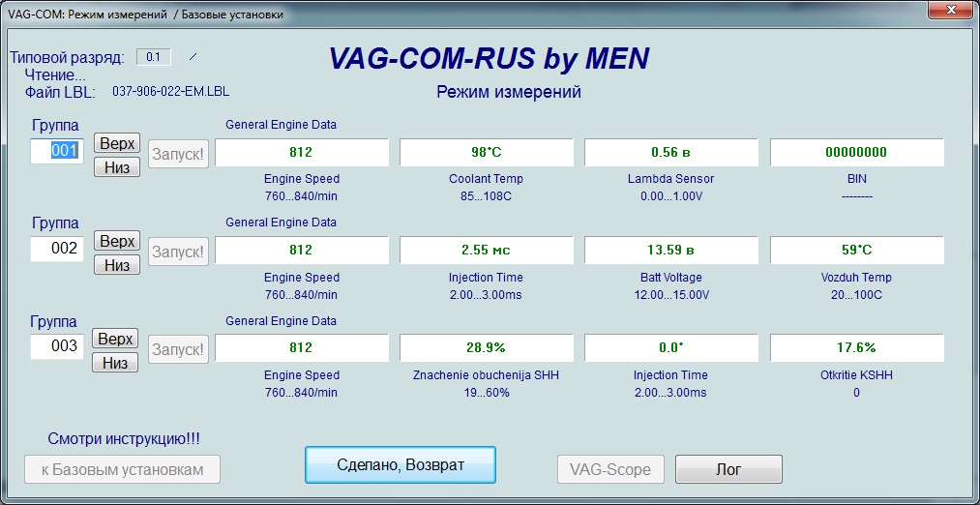
Task: Click the Znachenie obuchenija SHH label
Action: pyautogui.click(x=487, y=375)
